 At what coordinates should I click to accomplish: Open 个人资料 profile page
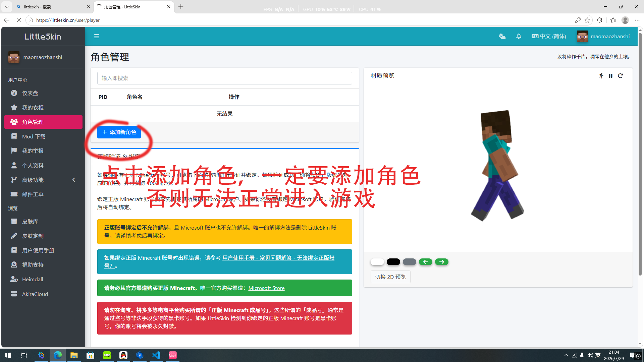tap(43, 166)
